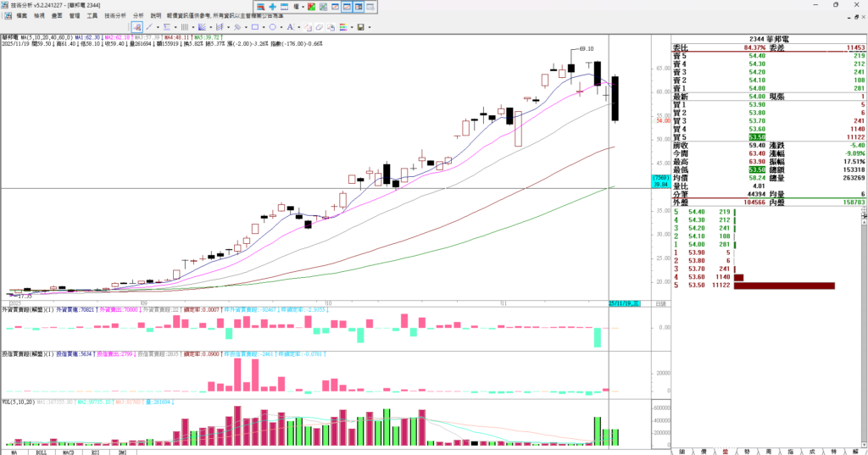Open the 技術分析 menu

pyautogui.click(x=115, y=16)
